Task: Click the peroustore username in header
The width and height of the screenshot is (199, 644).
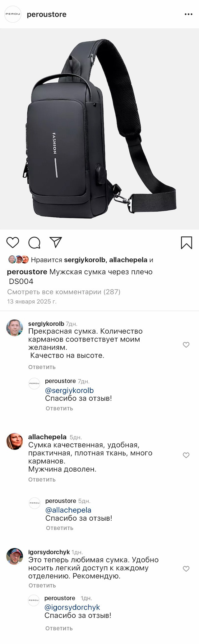Action: [x=47, y=14]
